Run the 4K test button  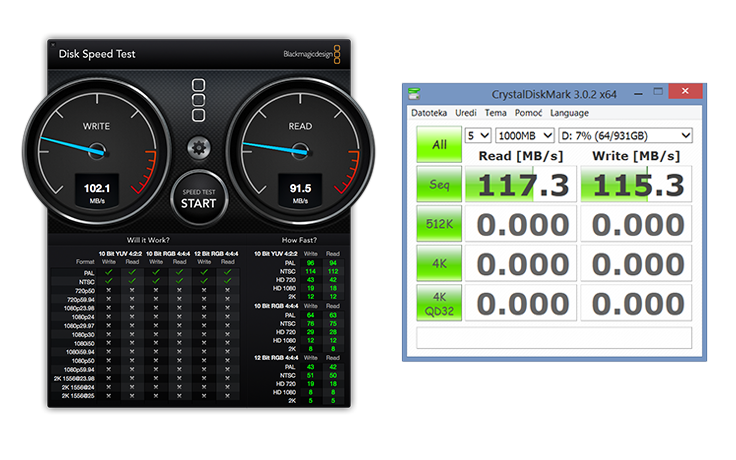tap(439, 263)
